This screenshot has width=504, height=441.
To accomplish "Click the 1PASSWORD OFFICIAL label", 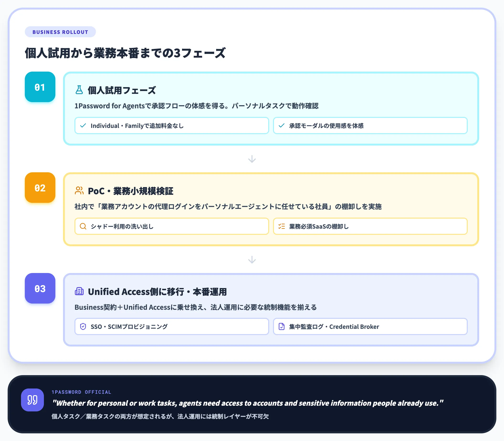I will coord(81,392).
